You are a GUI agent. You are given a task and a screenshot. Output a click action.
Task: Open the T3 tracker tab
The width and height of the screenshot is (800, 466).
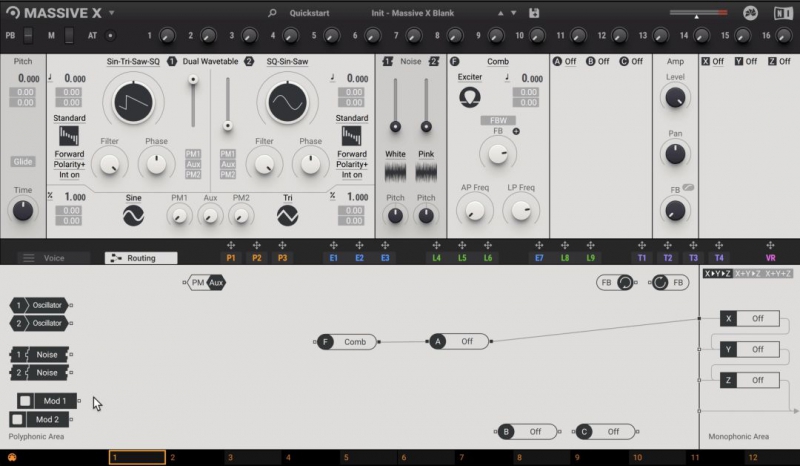click(x=693, y=258)
